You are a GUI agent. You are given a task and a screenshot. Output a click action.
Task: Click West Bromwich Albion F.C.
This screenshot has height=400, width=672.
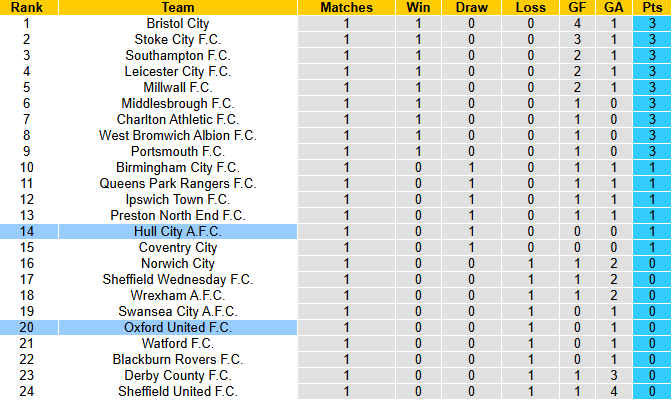click(178, 135)
